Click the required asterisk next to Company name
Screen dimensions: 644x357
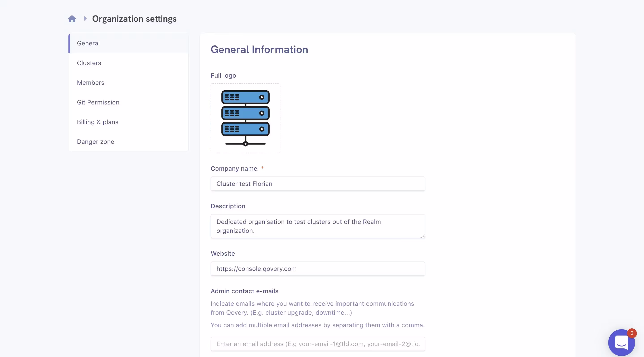(x=263, y=168)
